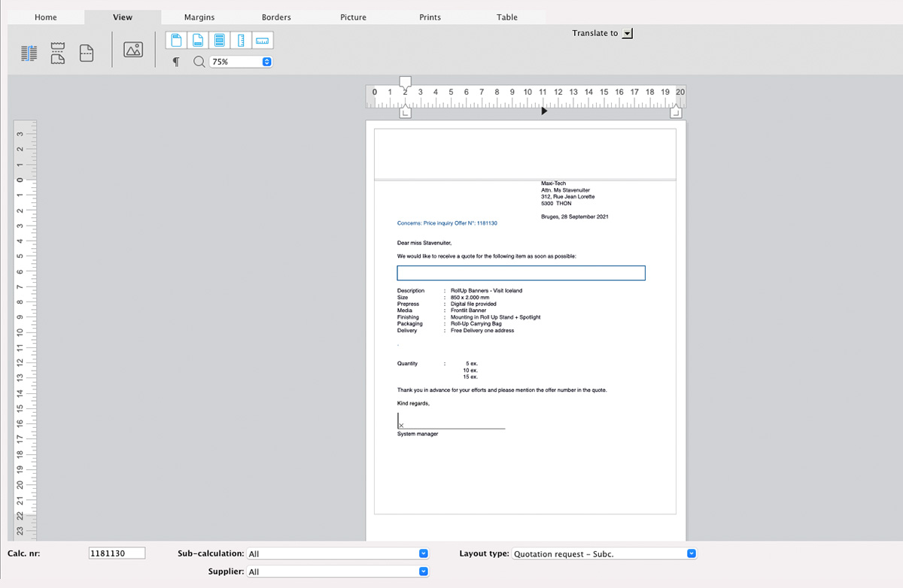
Task: Click 'Kind regards,' text
Action: tap(413, 404)
